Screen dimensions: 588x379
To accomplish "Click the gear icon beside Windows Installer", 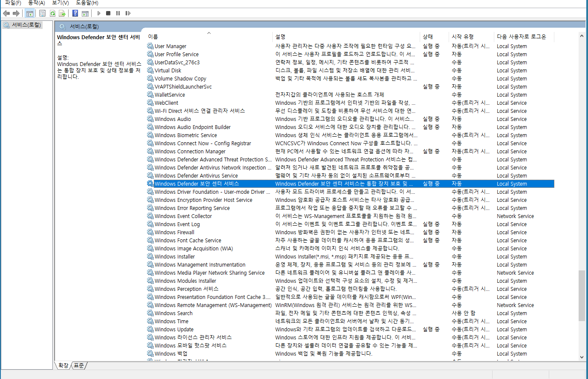I will 150,256.
